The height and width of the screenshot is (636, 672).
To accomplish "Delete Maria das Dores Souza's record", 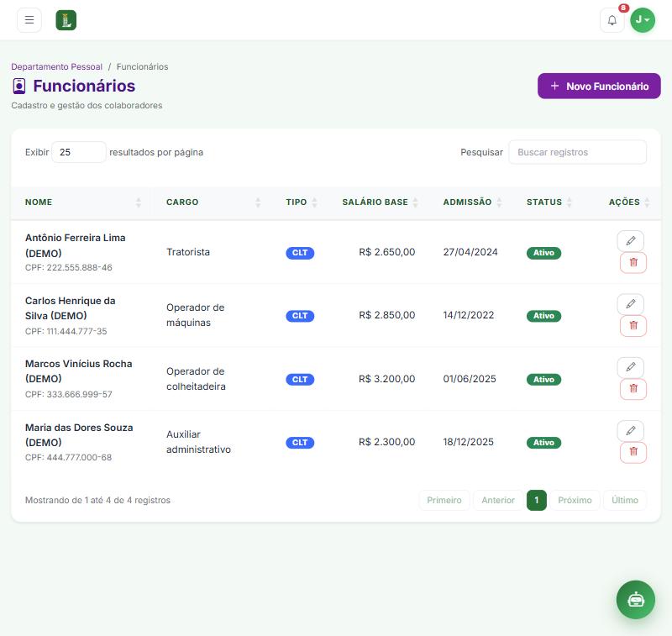I will [x=633, y=452].
